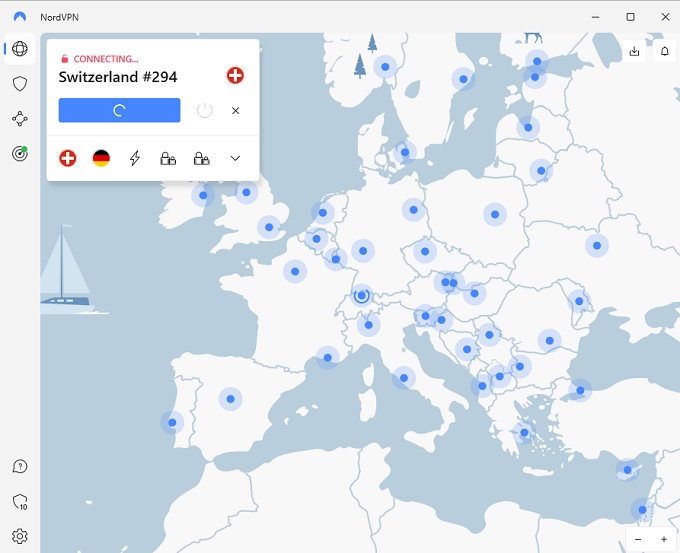The height and width of the screenshot is (553, 680).
Task: Click the large Swiss flag beside server name
Action: click(235, 75)
